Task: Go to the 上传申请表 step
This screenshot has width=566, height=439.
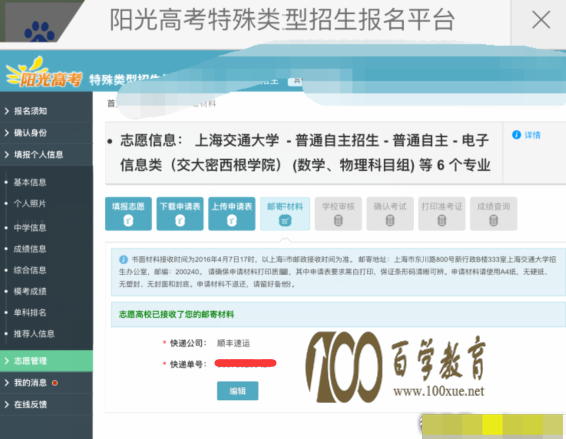Action: (232, 214)
